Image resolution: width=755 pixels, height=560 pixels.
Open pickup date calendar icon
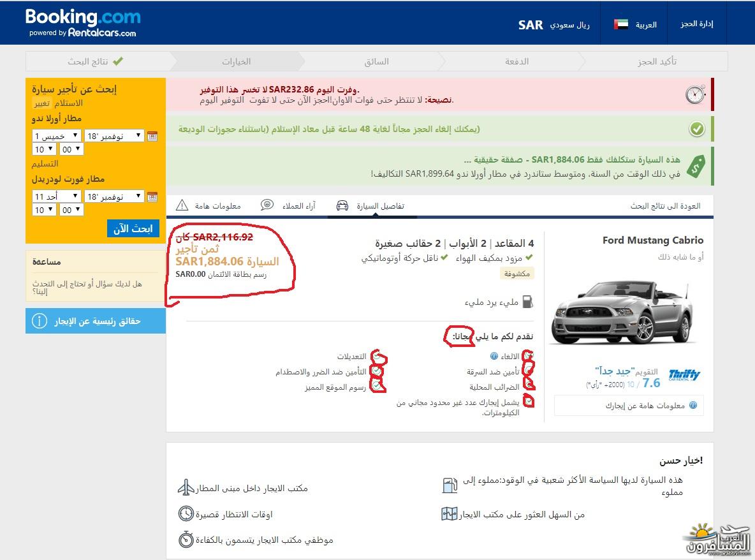pos(152,136)
